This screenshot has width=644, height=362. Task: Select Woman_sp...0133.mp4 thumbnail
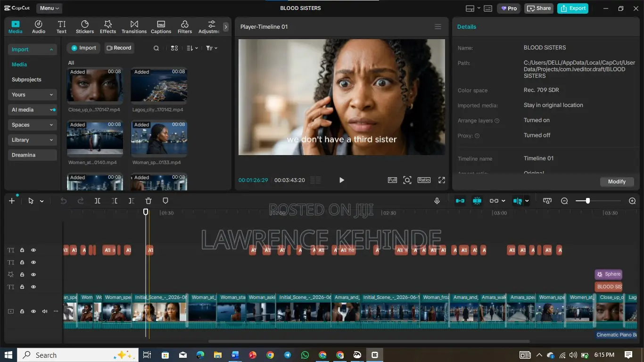click(x=159, y=138)
